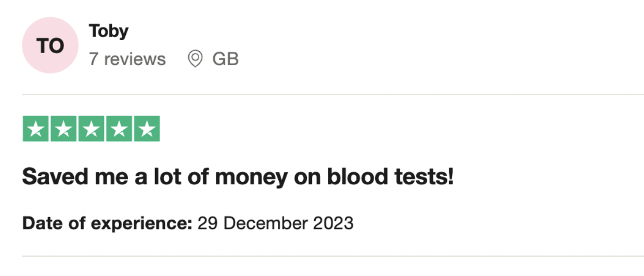Image resolution: width=644 pixels, height=276 pixels.
Task: Click the fifth green star
Action: 147,129
